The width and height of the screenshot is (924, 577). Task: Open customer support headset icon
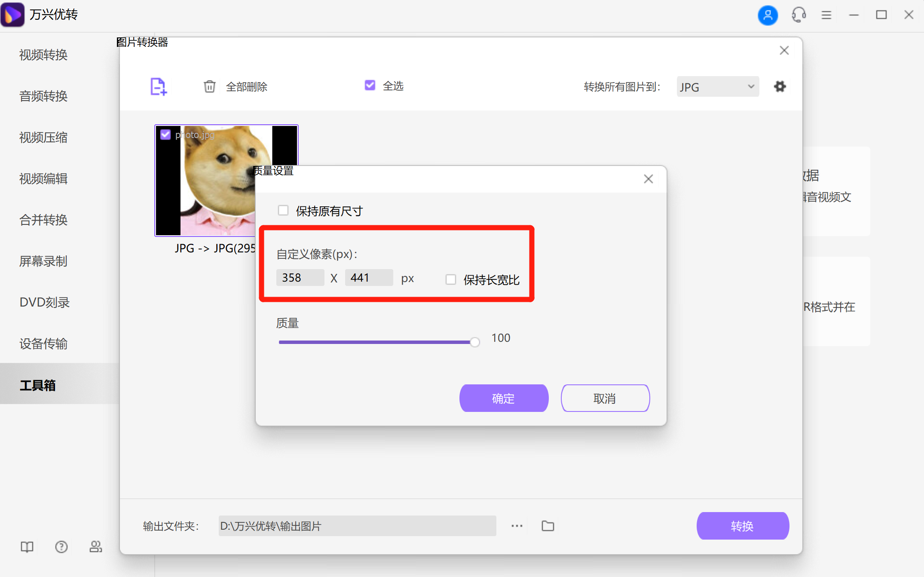click(799, 15)
